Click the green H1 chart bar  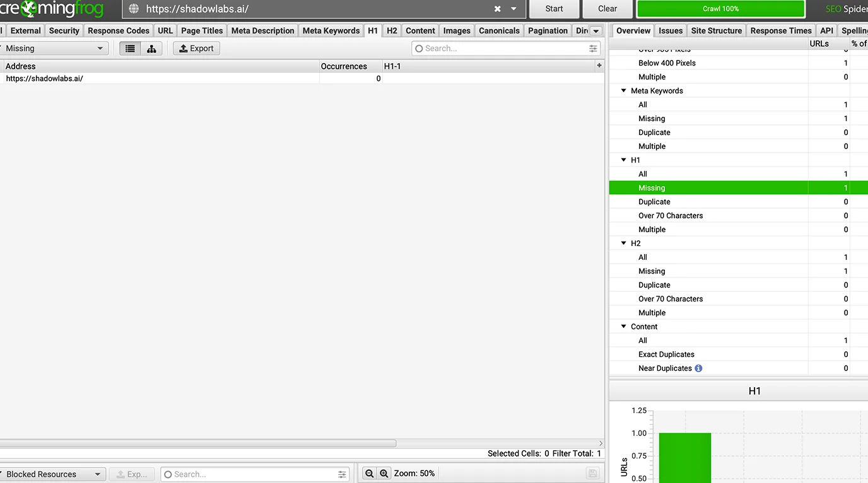coord(685,458)
